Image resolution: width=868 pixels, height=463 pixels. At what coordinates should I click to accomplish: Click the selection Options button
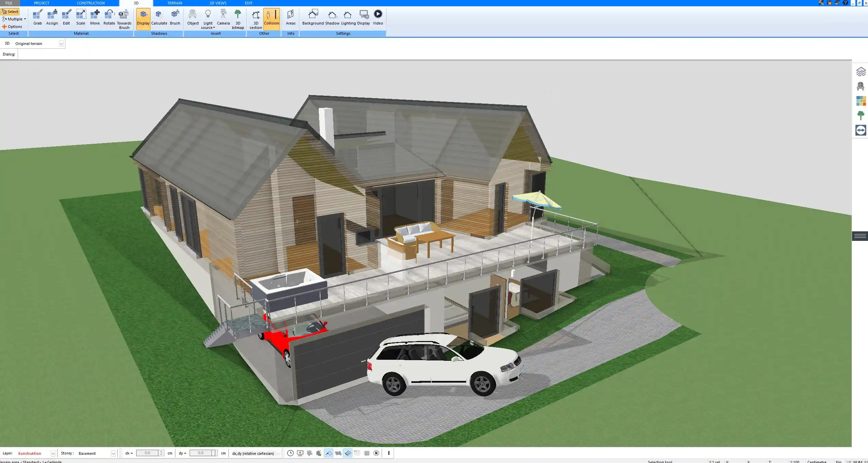tap(12, 27)
